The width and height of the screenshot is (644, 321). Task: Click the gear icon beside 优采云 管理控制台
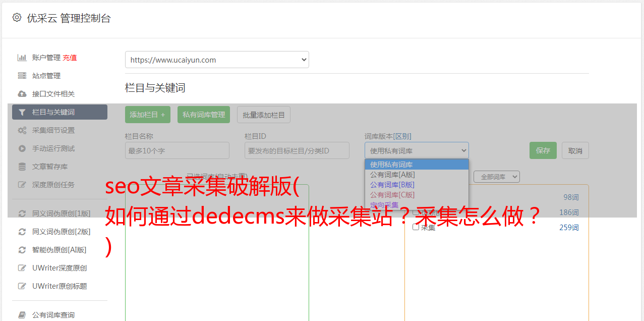(x=17, y=18)
